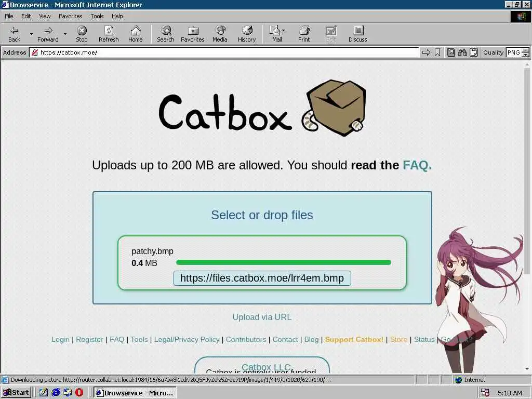Open the Legal/Privacy Policy link
Viewport: 532px width, 399px height.
tap(187, 340)
